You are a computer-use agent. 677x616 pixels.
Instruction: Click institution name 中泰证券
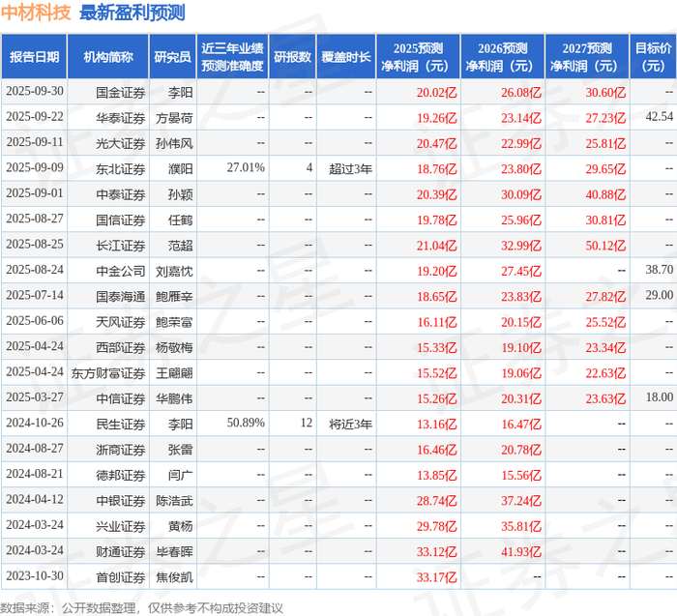click(x=121, y=194)
